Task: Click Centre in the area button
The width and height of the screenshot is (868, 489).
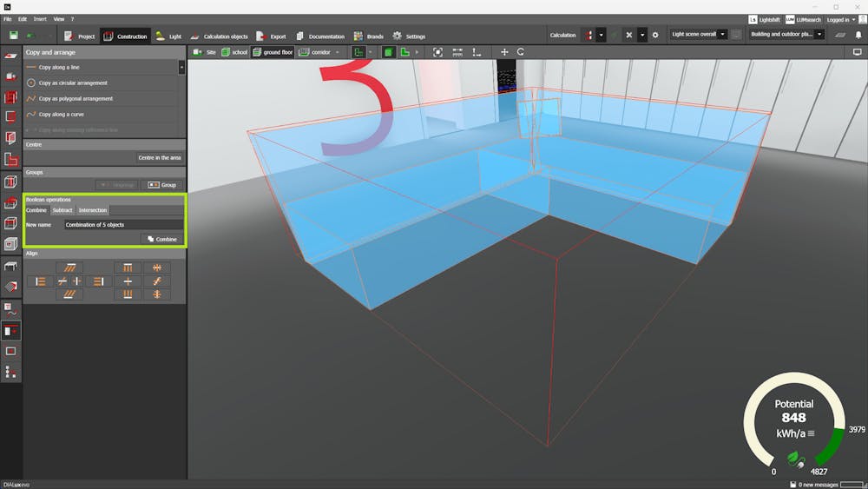Action: pyautogui.click(x=160, y=157)
